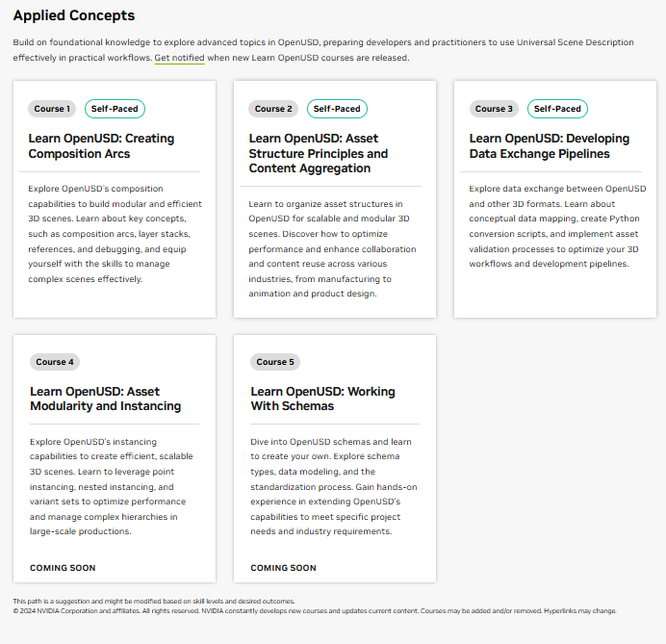Viewport: 666px width, 644px height.
Task: Click the "Course 2" badge
Action: [x=273, y=109]
